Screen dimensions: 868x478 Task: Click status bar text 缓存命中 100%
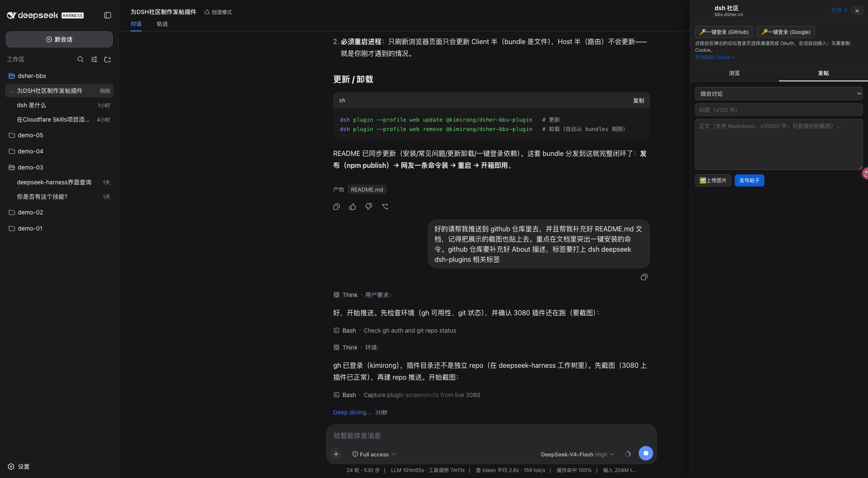574,470
